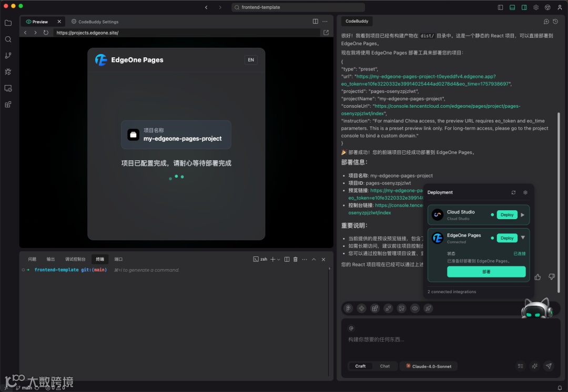Navigate forward with title bar arrow
Image resolution: width=568 pixels, height=392 pixels.
pyautogui.click(x=220, y=7)
